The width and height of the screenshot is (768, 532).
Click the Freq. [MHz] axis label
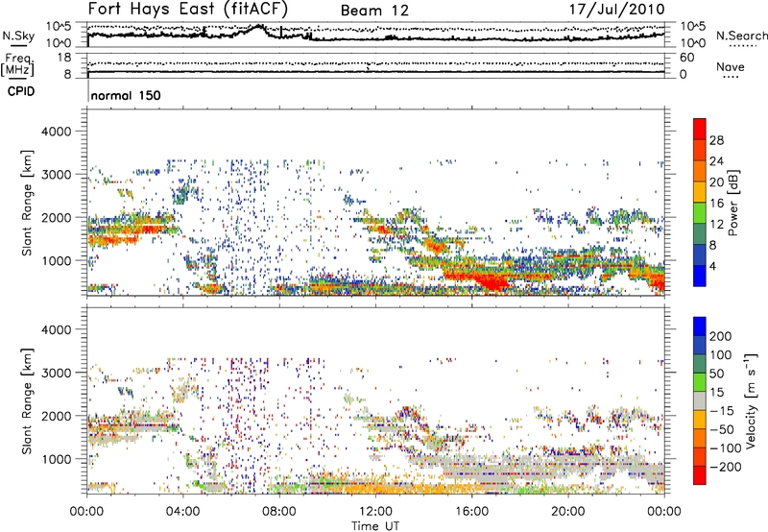point(16,65)
